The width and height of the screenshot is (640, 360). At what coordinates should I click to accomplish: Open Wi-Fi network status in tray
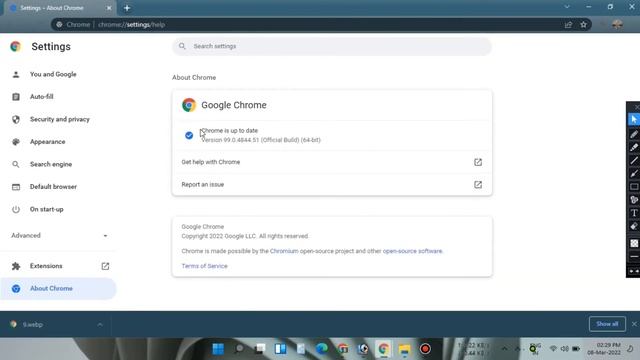coord(553,349)
